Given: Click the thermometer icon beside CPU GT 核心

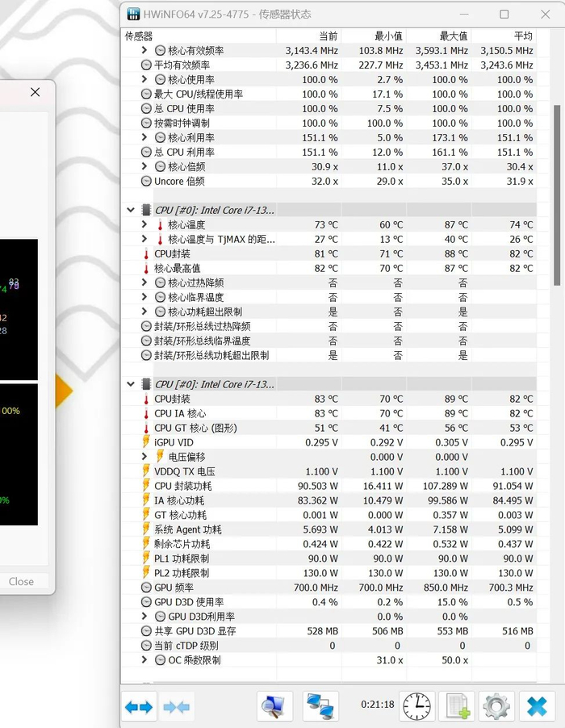Looking at the screenshot, I should (146, 428).
